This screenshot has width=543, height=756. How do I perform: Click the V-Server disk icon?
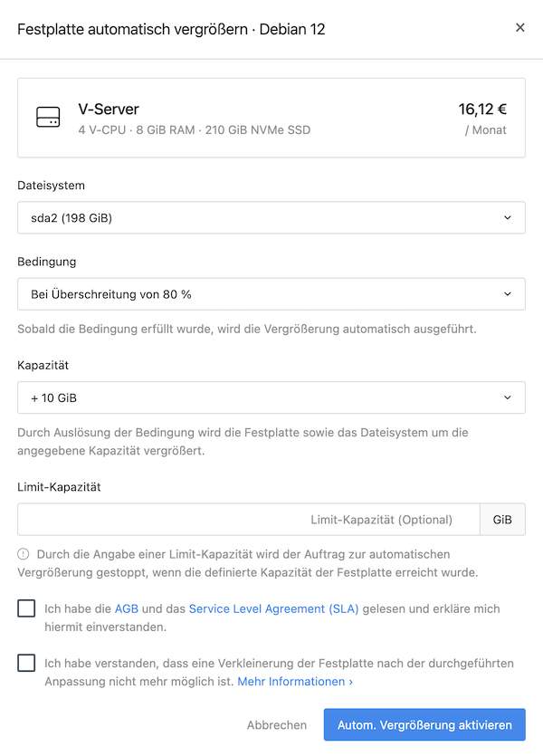(x=48, y=117)
